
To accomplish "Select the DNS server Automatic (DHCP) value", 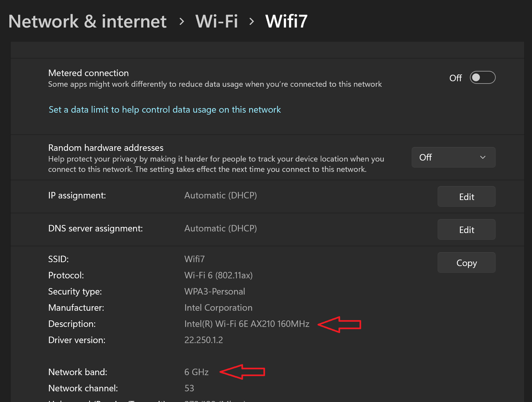I will (221, 229).
